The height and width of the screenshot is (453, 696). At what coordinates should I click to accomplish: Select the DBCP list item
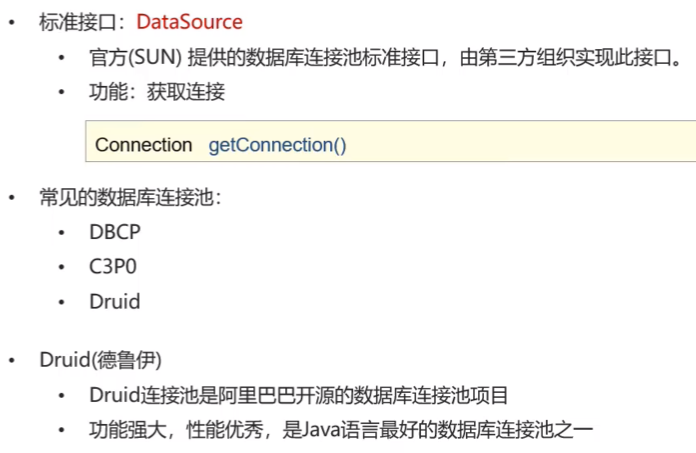115,232
